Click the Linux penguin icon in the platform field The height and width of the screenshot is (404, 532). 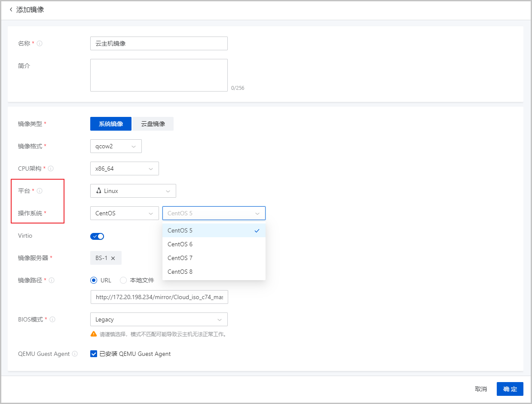(x=98, y=191)
